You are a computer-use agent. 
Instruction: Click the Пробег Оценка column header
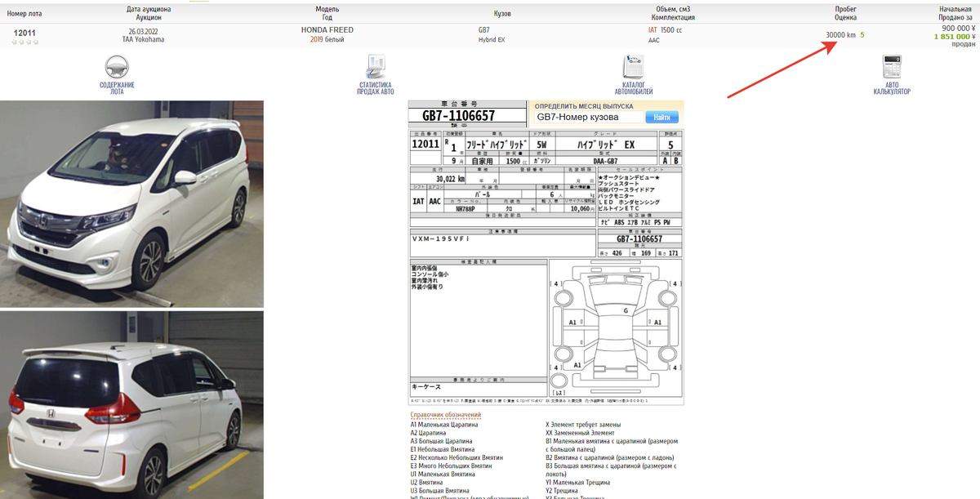tap(845, 13)
